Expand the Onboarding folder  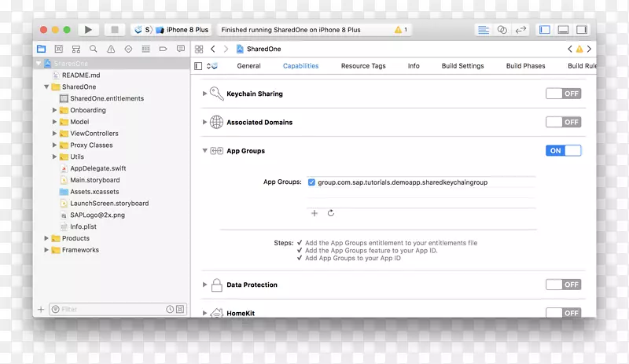55,110
